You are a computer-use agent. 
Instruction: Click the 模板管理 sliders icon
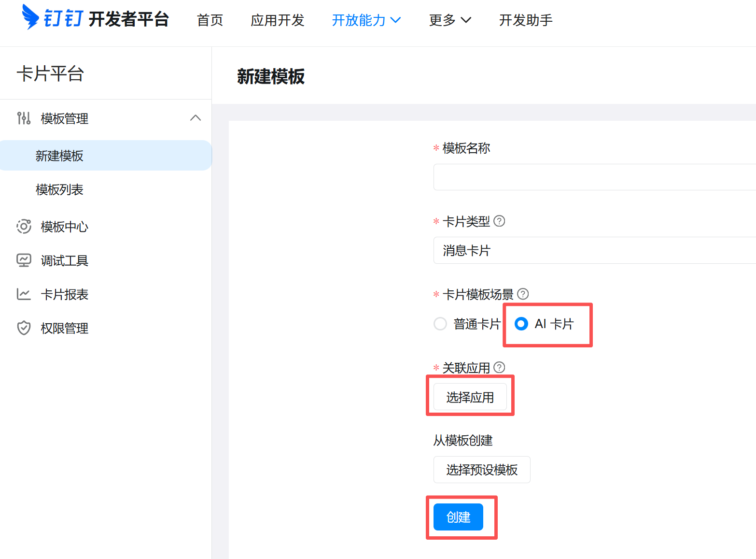point(24,118)
